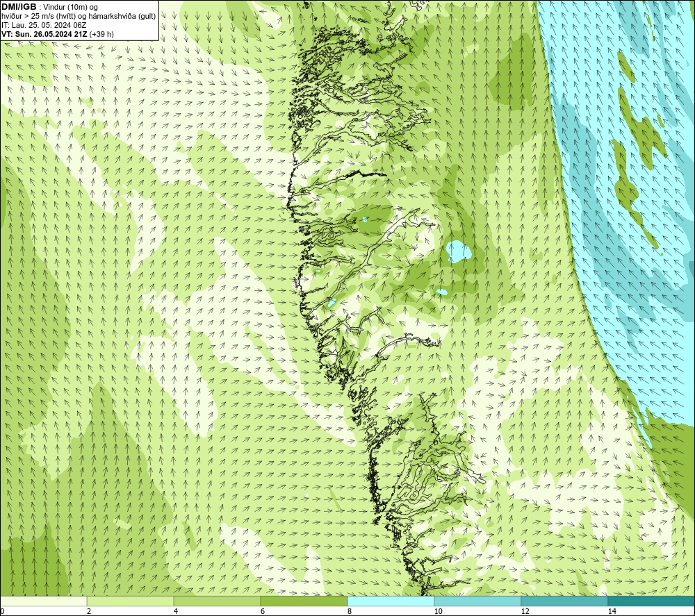Click the 'IT: Lau. 25. 05. 2024 06Z' line

point(44,25)
